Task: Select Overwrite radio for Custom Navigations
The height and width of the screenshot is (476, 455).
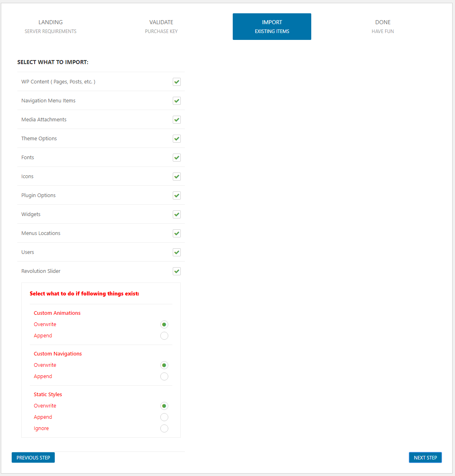Action: coord(164,365)
